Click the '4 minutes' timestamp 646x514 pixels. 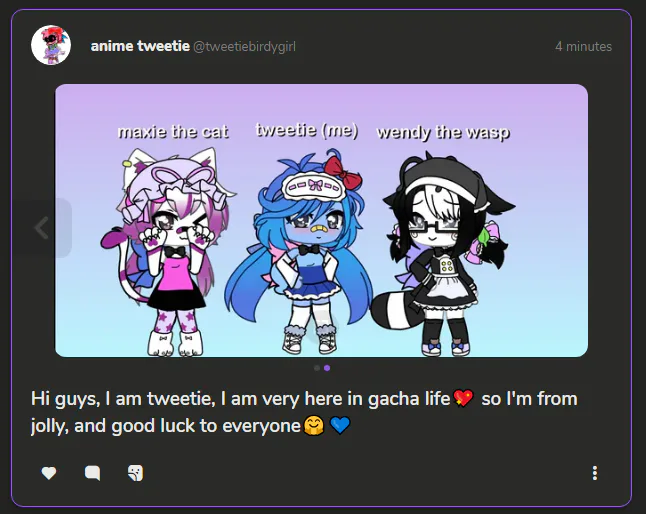point(583,47)
